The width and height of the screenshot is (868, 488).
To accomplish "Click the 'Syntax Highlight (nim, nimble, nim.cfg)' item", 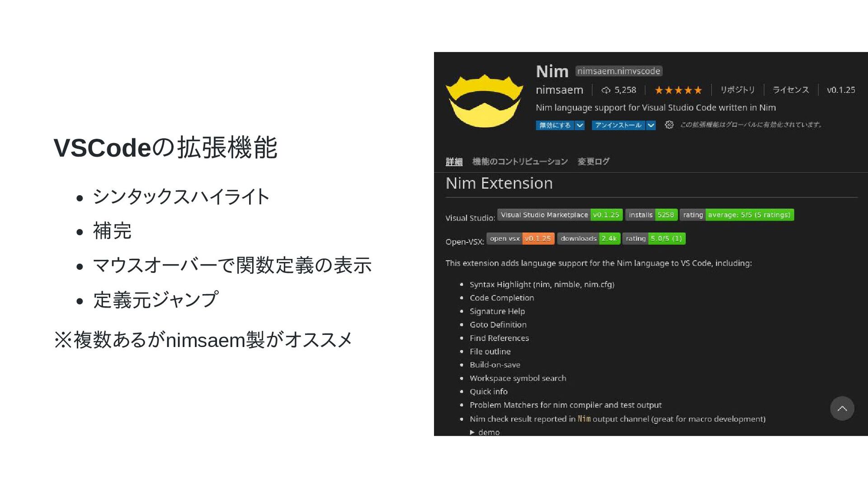I will click(x=542, y=284).
